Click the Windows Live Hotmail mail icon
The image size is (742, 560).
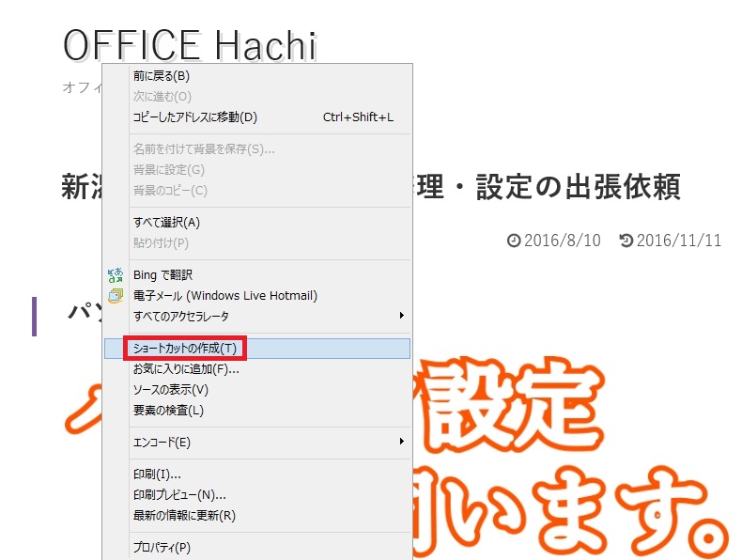point(115,296)
